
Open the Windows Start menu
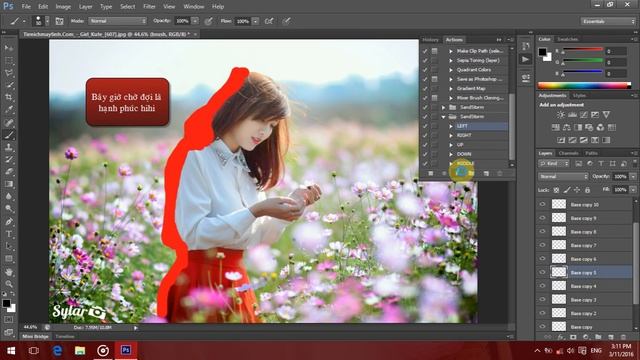11,351
